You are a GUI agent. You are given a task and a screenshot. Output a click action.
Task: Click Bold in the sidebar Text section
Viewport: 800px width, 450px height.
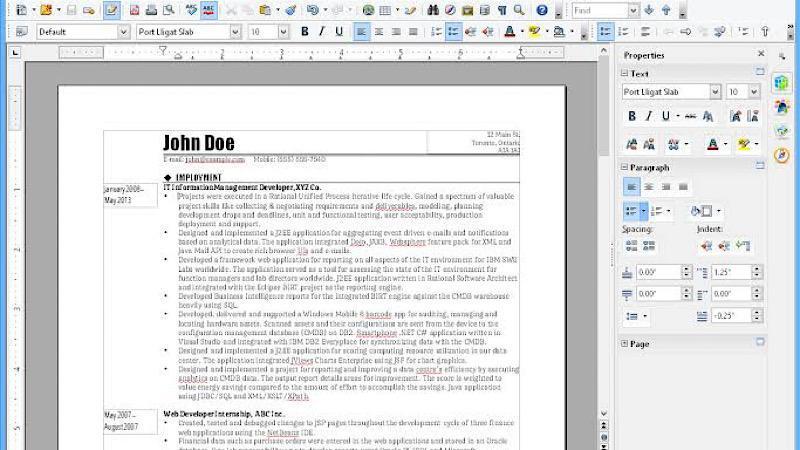pyautogui.click(x=632, y=116)
